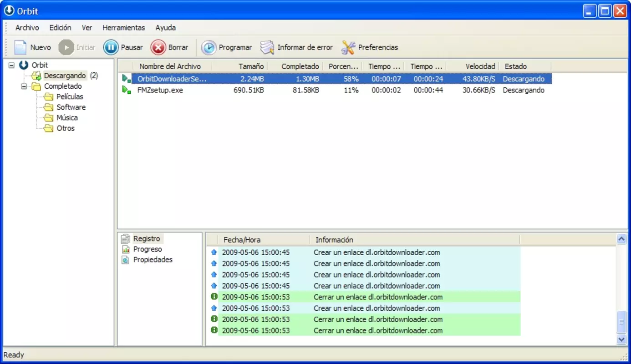Click the Informar de error icon
The width and height of the screenshot is (631, 364).
coord(267,47)
